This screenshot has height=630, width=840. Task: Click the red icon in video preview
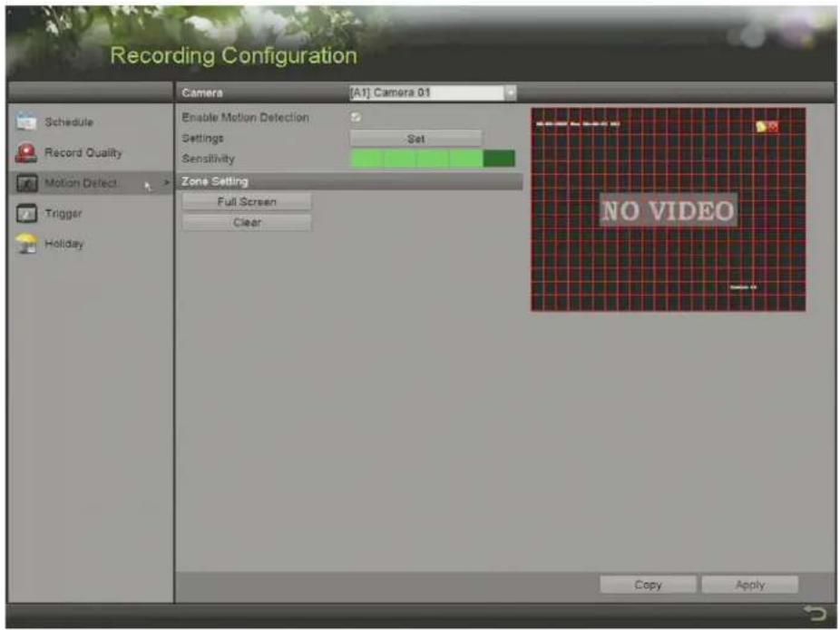tap(773, 126)
